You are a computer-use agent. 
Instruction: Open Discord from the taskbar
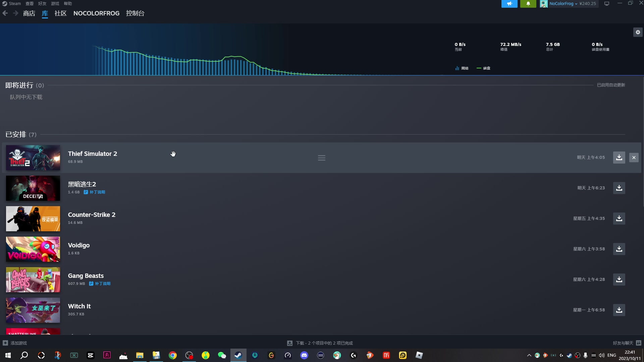click(x=304, y=355)
